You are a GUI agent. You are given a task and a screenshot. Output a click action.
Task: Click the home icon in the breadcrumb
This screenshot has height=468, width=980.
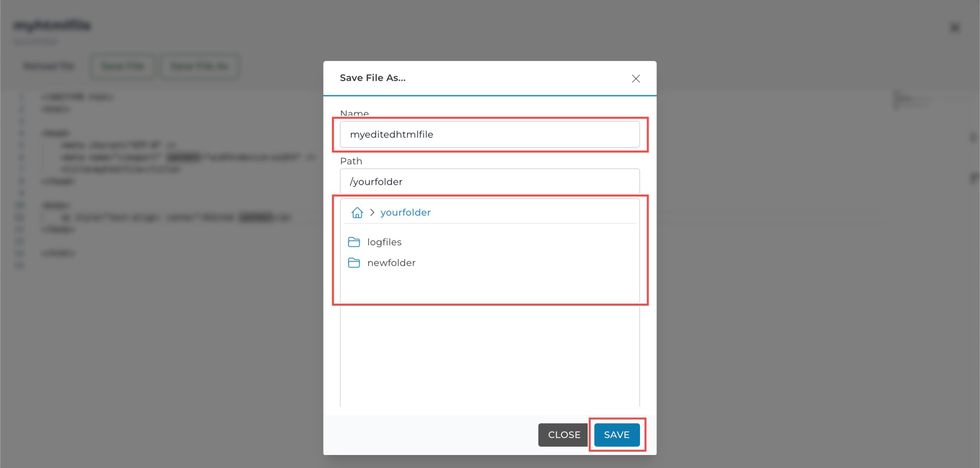pyautogui.click(x=357, y=212)
